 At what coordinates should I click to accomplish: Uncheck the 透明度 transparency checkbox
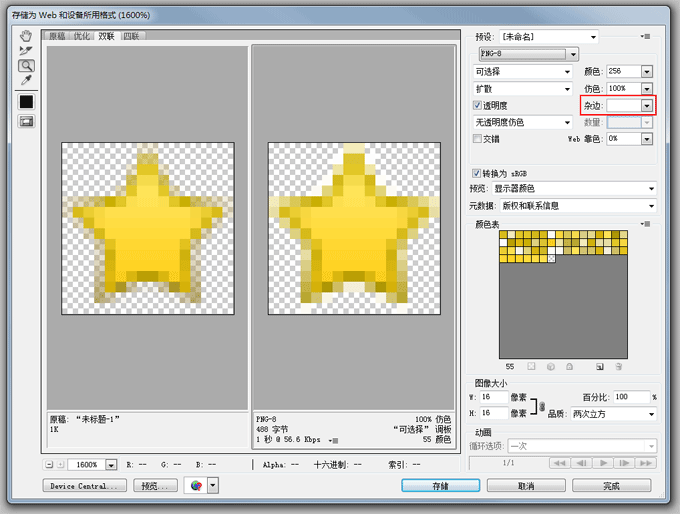[x=477, y=105]
